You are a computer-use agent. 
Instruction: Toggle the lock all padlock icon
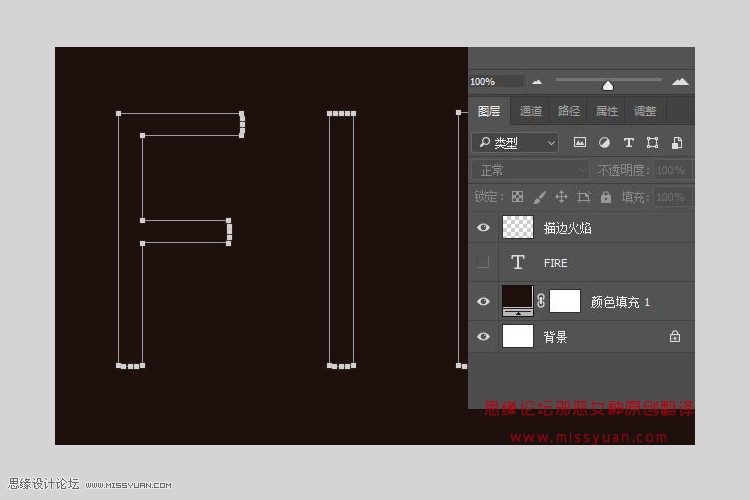pyautogui.click(x=606, y=197)
